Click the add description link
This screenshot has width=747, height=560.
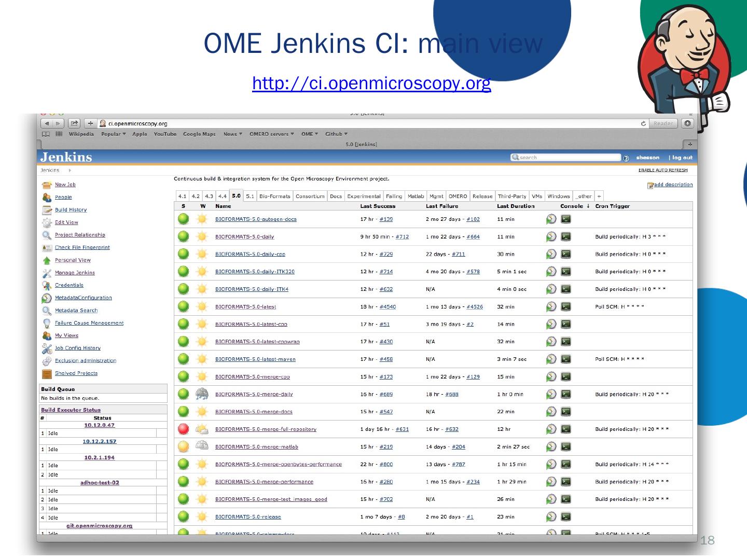coord(672,185)
